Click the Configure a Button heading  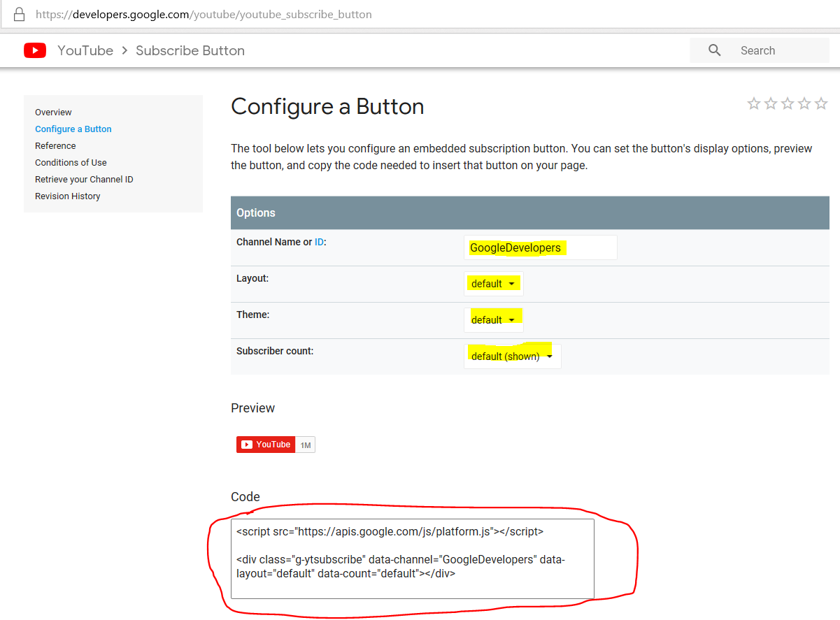click(327, 107)
